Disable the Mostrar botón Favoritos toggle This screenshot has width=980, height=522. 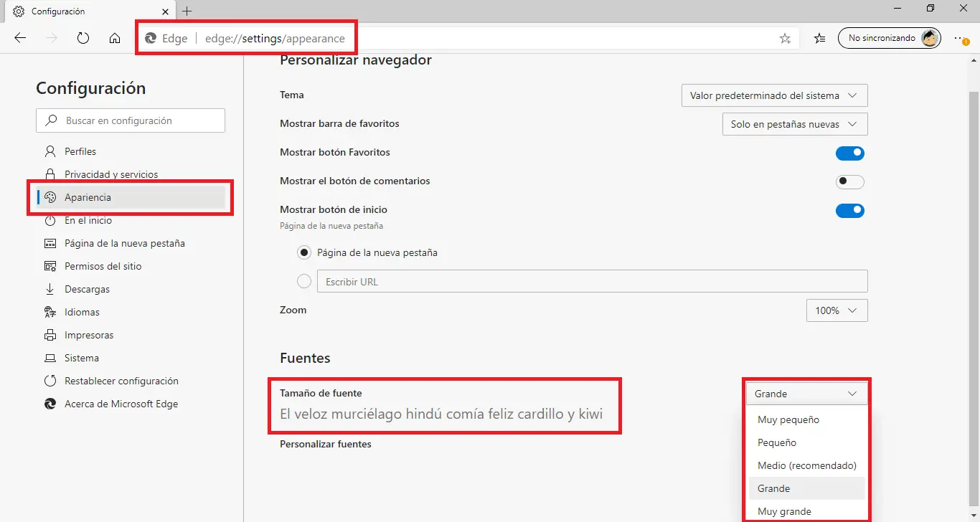coord(849,153)
